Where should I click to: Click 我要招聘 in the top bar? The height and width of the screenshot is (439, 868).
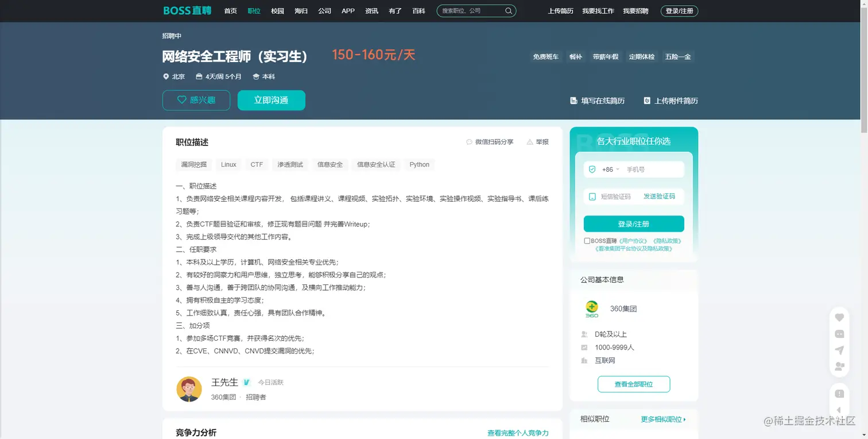pyautogui.click(x=635, y=11)
